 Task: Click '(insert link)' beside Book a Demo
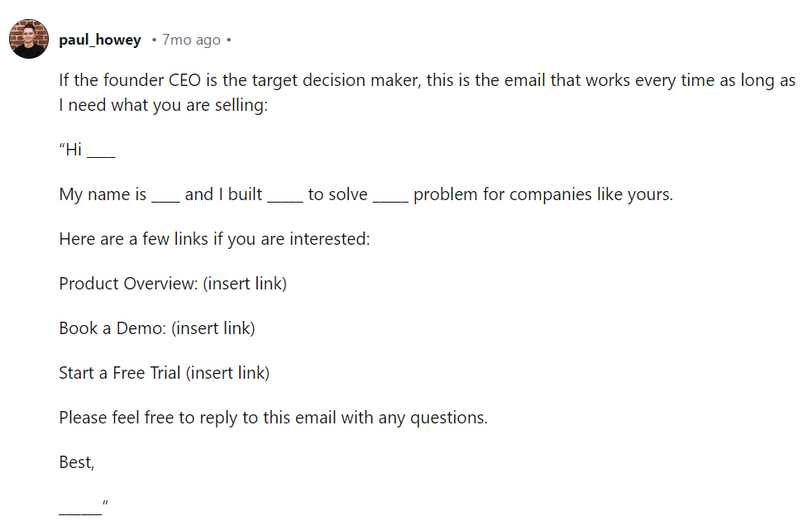213,328
